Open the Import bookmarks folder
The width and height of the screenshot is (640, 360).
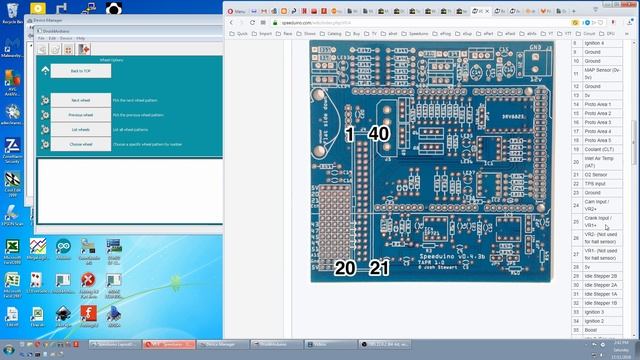pyautogui.click(x=262, y=34)
